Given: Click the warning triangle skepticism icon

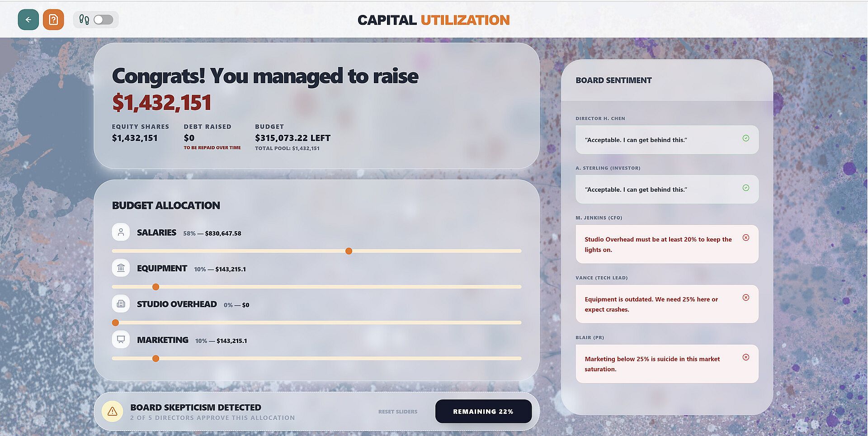Looking at the screenshot, I should (x=113, y=412).
